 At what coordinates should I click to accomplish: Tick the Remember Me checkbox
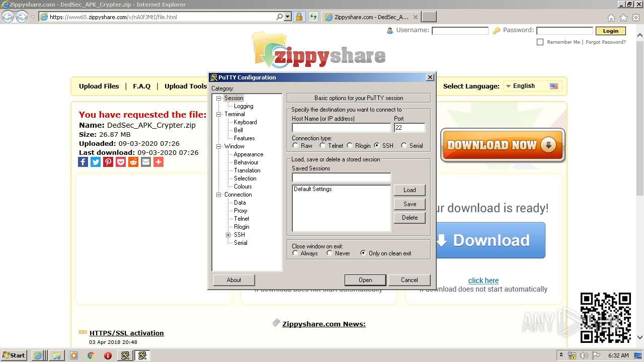[540, 42]
